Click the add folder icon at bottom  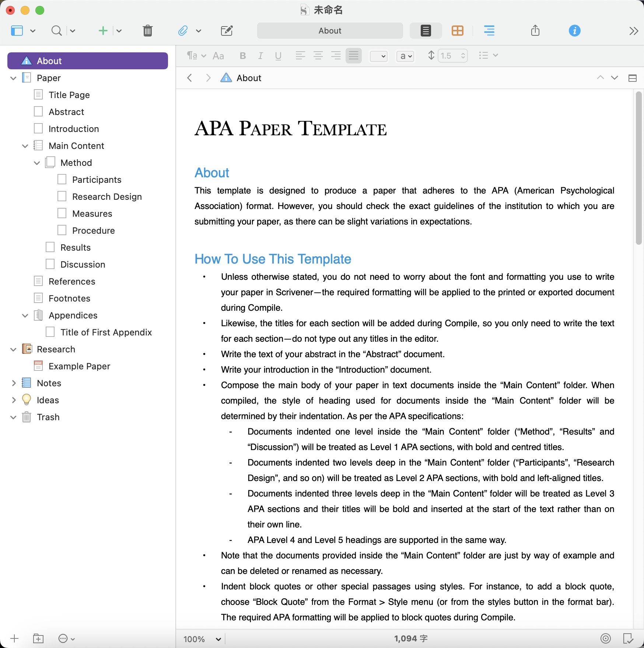tap(38, 638)
